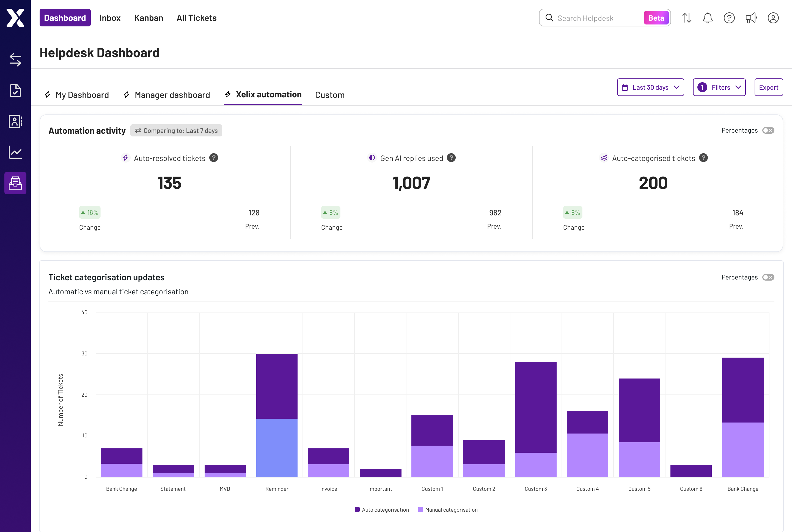Click Manual categorisation legend swatch
The image size is (792, 532).
tap(420, 509)
